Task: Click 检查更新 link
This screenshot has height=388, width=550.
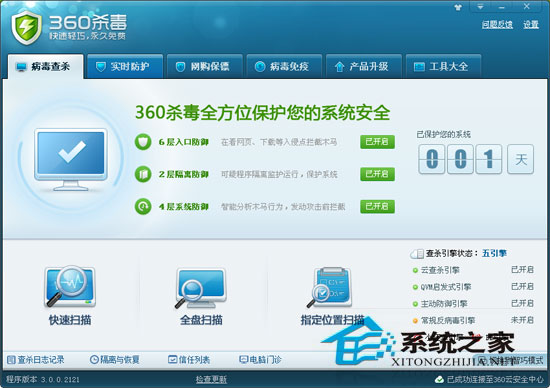Action: tap(211, 379)
